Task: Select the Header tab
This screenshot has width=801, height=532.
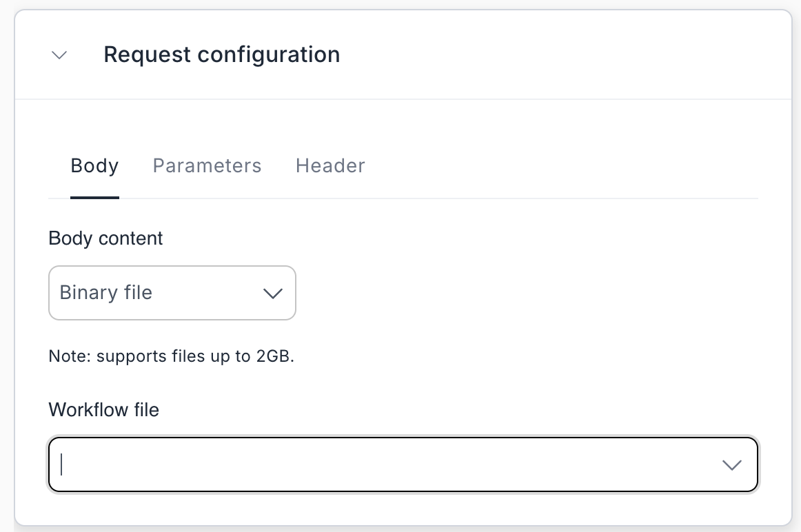Action: click(330, 166)
